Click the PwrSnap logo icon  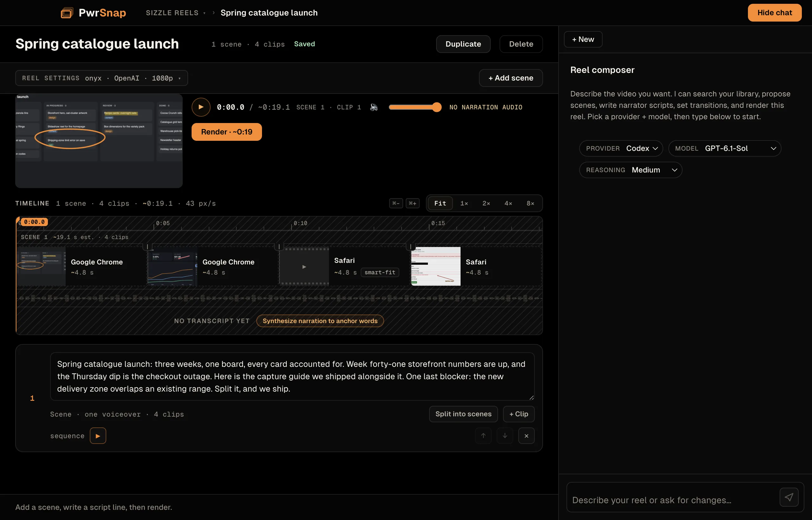coord(67,13)
